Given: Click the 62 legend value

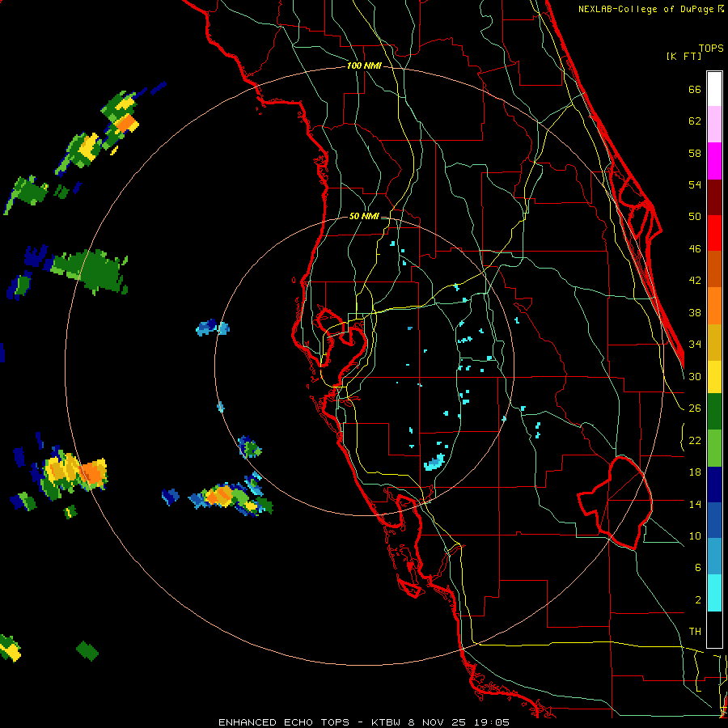Looking at the screenshot, I should click(695, 121).
